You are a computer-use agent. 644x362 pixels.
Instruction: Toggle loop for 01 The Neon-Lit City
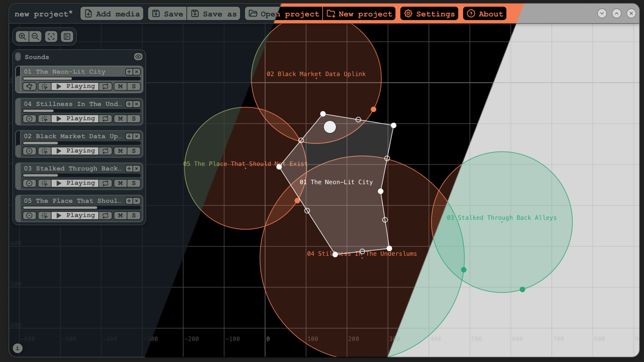pos(106,86)
